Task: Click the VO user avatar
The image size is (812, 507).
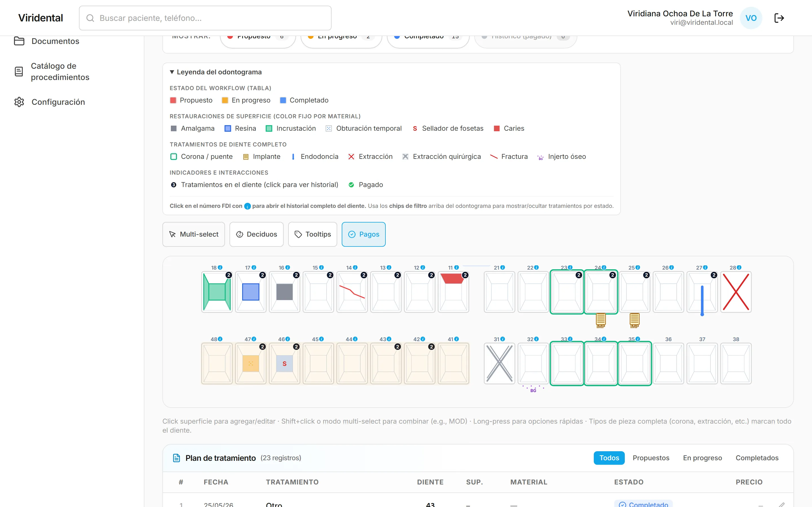Action: coord(751,18)
